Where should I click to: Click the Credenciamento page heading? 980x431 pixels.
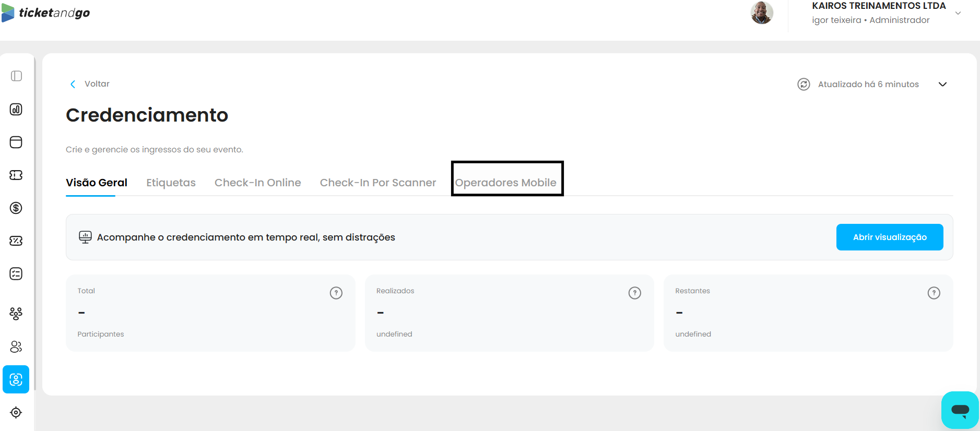pos(147,115)
